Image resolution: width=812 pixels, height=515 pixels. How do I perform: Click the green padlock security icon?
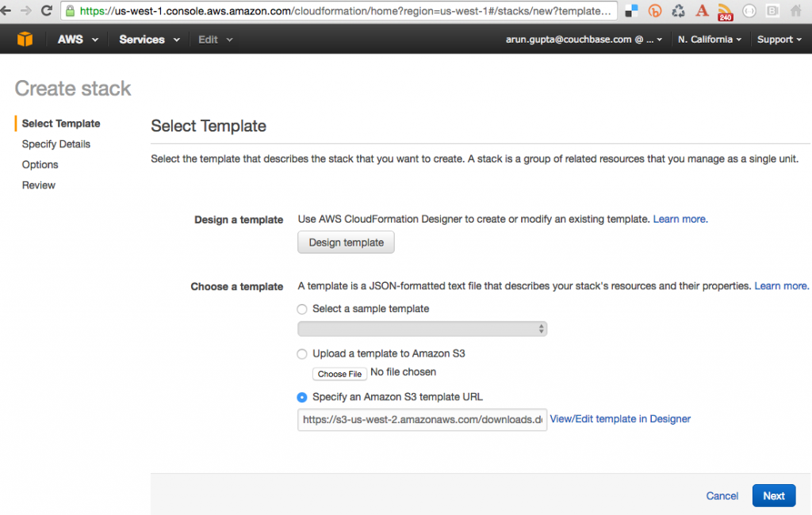[x=70, y=10]
